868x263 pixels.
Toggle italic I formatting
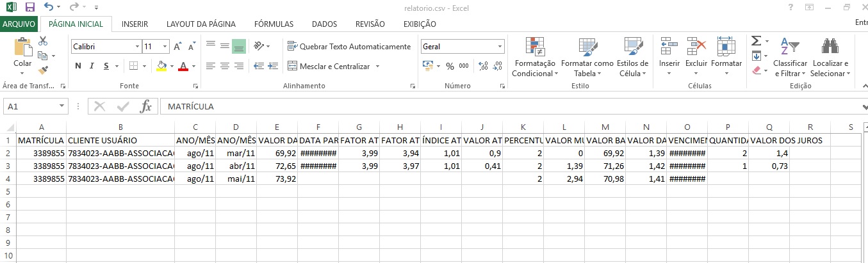(x=92, y=66)
